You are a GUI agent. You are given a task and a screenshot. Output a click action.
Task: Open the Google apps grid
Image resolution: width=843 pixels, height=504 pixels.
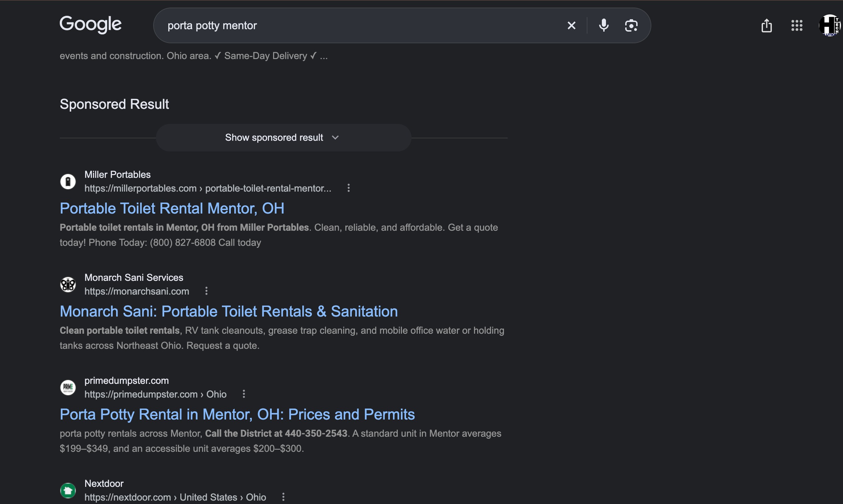[x=797, y=25]
